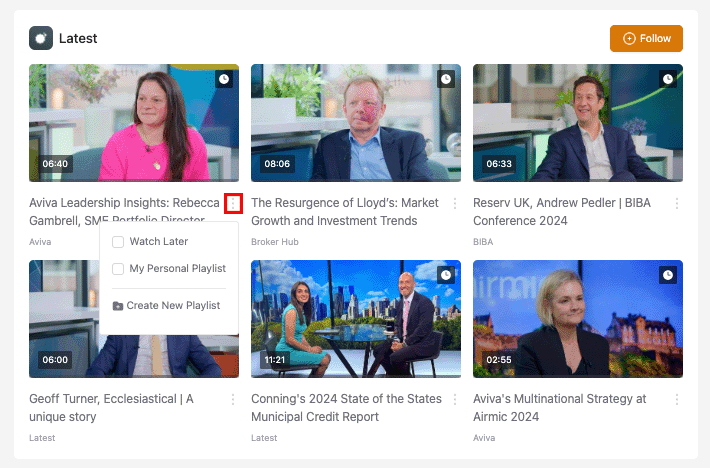
Task: Tick the My Personal Playlist checkbox
Action: tap(118, 268)
